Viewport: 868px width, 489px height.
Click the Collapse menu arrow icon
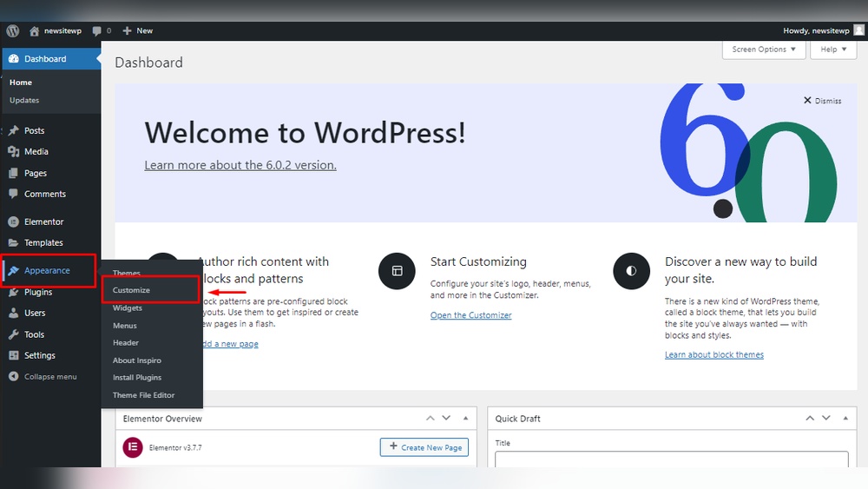point(13,377)
